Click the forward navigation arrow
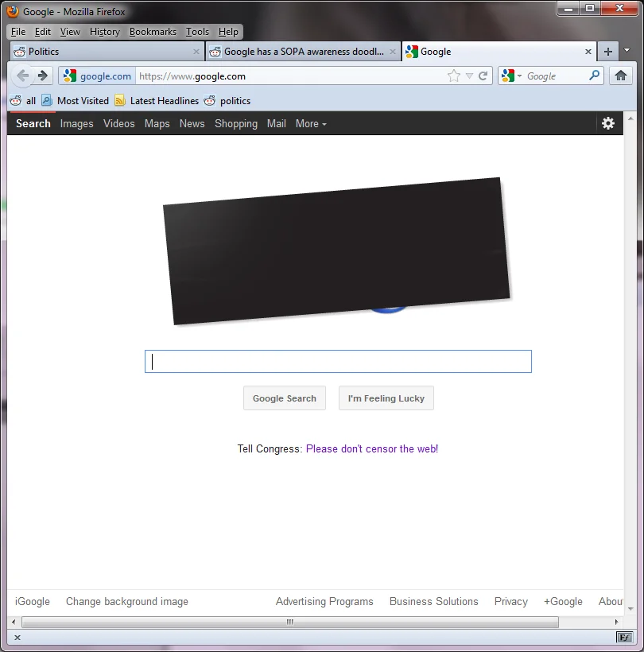 coord(42,76)
